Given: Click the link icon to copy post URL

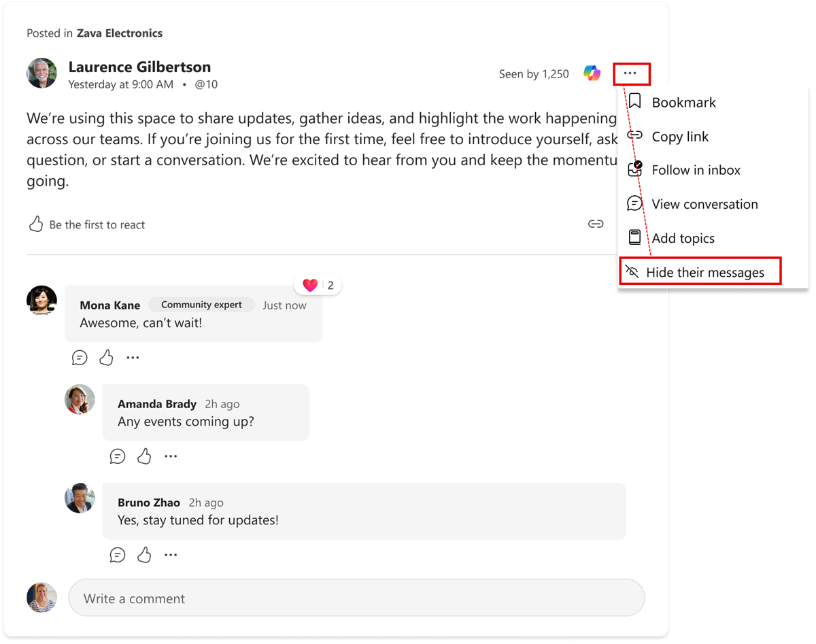Looking at the screenshot, I should pyautogui.click(x=596, y=224).
